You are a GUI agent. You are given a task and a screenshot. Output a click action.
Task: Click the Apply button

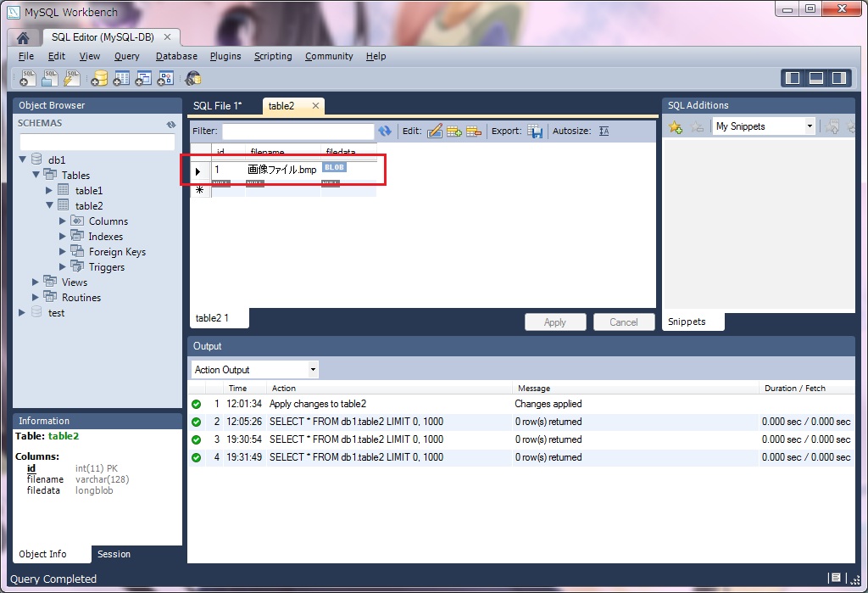554,322
